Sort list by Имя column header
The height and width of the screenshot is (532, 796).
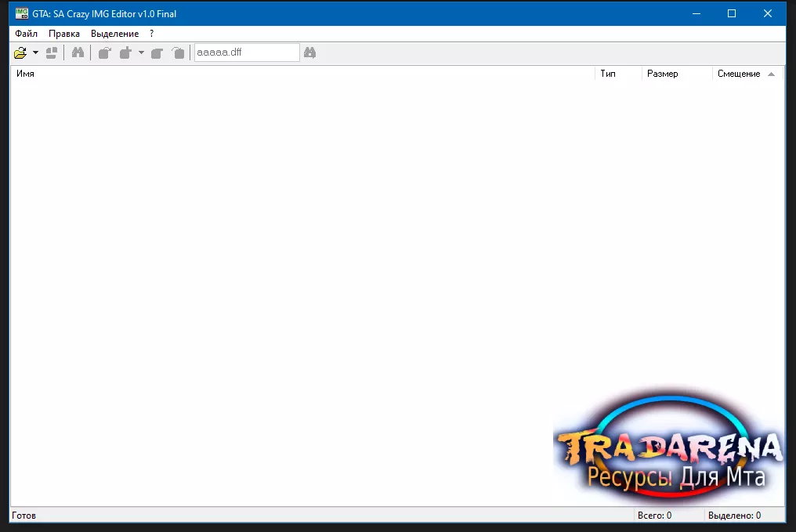[x=302, y=74]
